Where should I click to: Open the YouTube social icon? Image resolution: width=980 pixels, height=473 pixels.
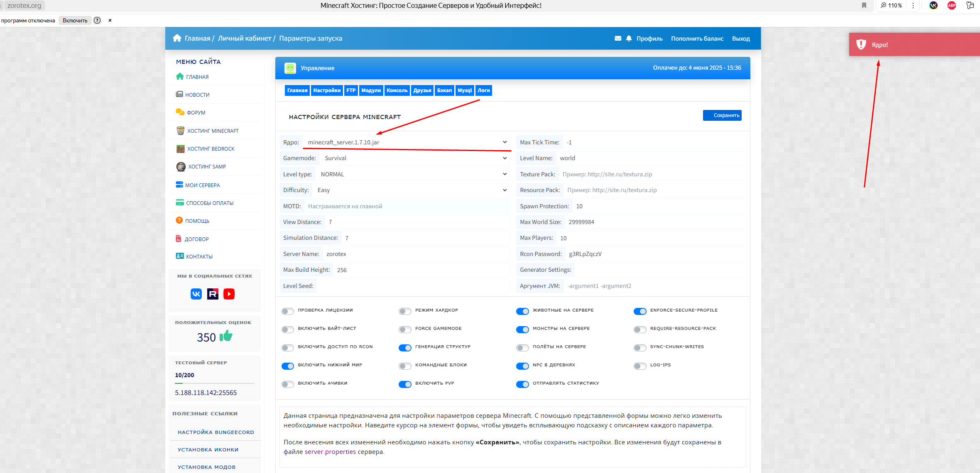coord(229,294)
